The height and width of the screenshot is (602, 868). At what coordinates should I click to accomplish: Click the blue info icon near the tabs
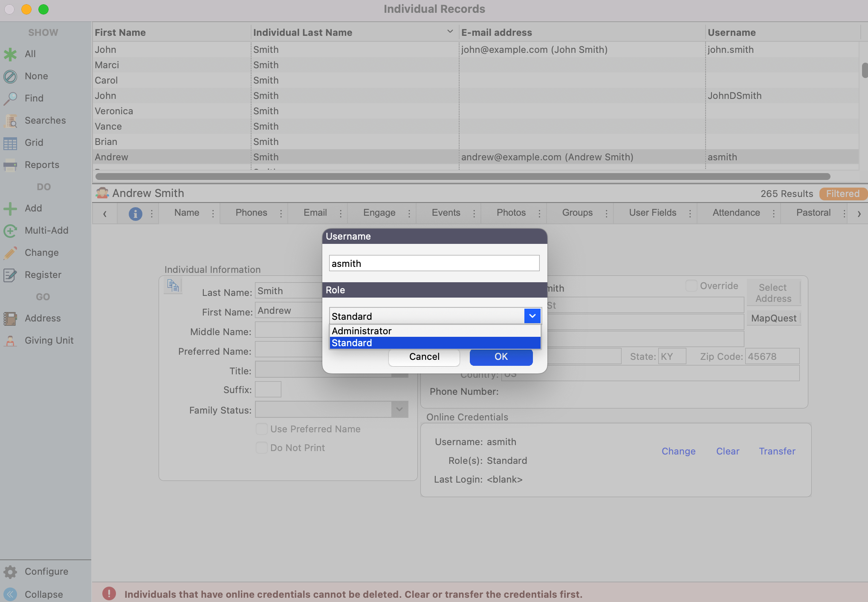[x=136, y=214]
